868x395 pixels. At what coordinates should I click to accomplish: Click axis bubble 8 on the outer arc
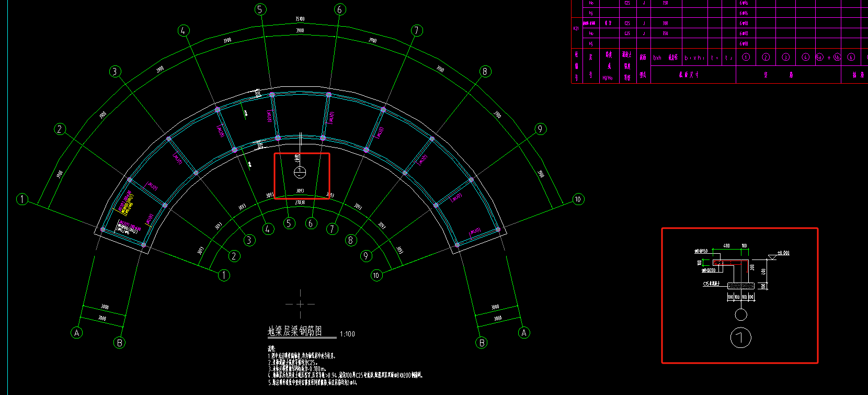[x=485, y=71]
